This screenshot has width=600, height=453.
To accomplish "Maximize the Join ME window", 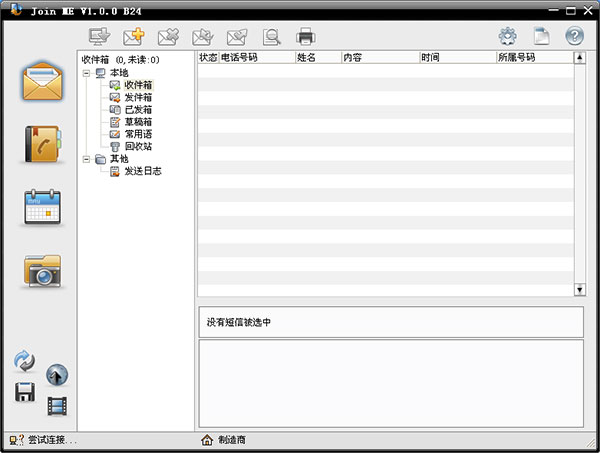I will pos(571,10).
